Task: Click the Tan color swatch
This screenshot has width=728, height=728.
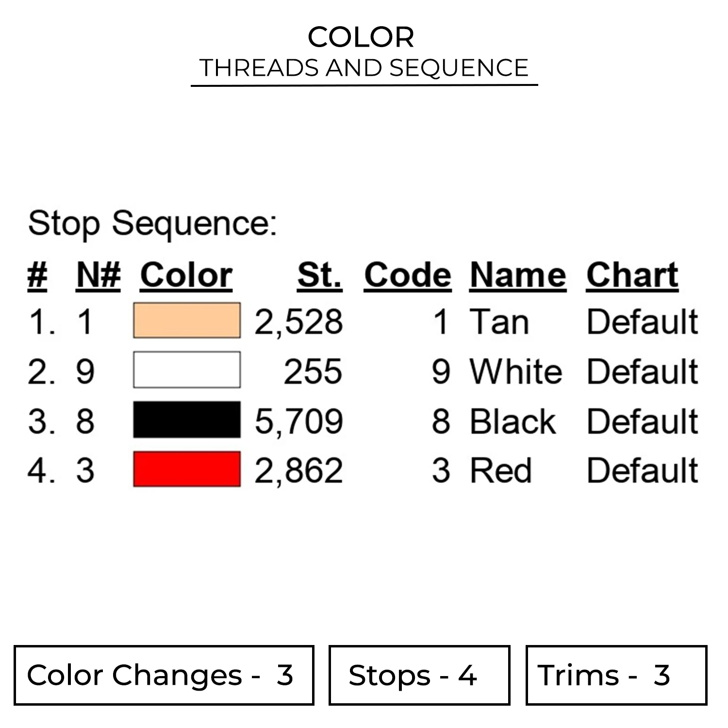Action: click(x=187, y=320)
